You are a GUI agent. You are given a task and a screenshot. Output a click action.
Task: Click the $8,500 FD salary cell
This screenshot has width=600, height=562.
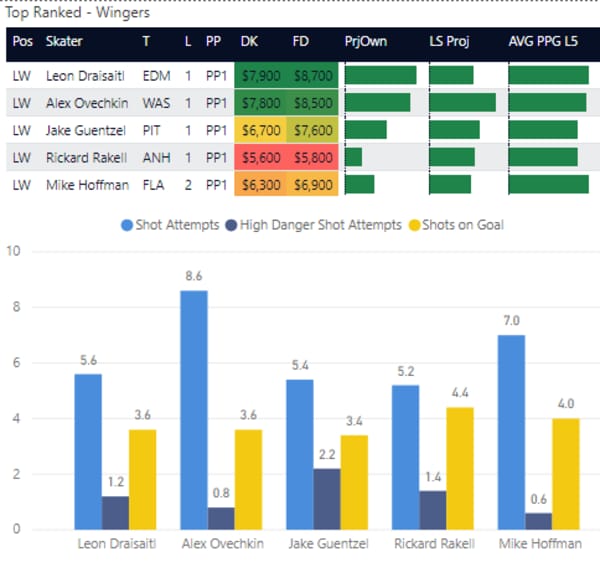313,103
